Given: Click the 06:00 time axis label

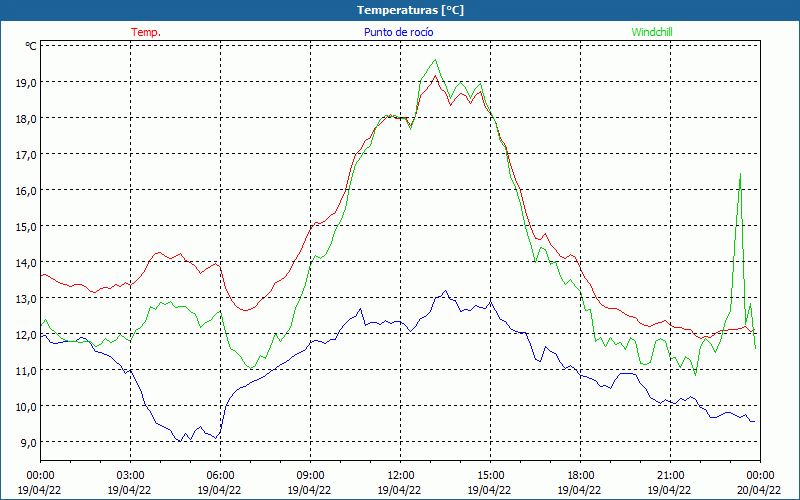Looking at the screenshot, I should pyautogui.click(x=220, y=476).
